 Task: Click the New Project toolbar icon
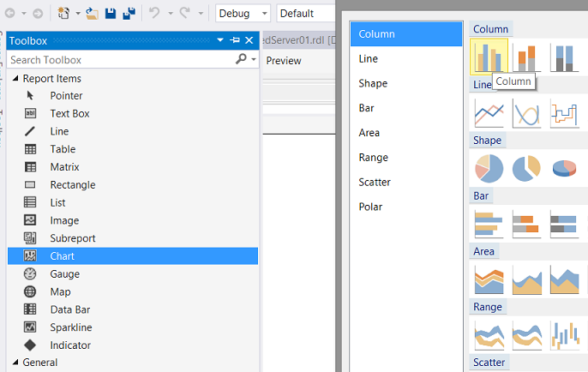[x=63, y=14]
